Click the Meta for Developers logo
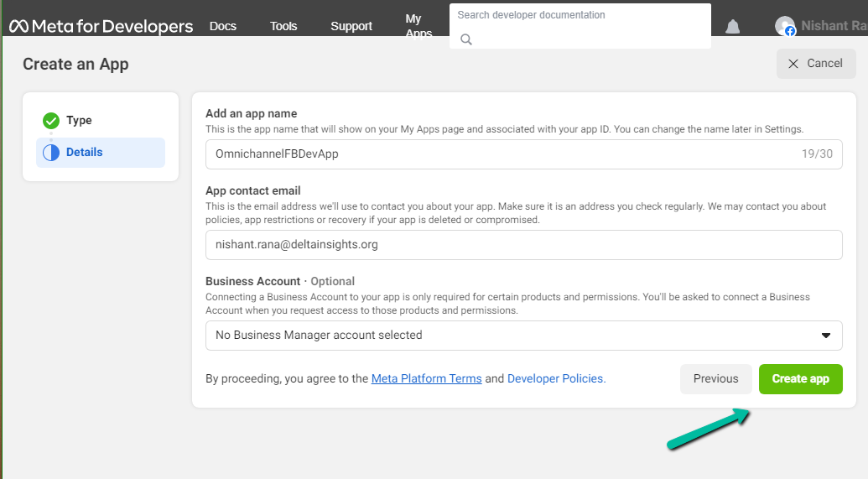This screenshot has width=868, height=479. coord(101,26)
